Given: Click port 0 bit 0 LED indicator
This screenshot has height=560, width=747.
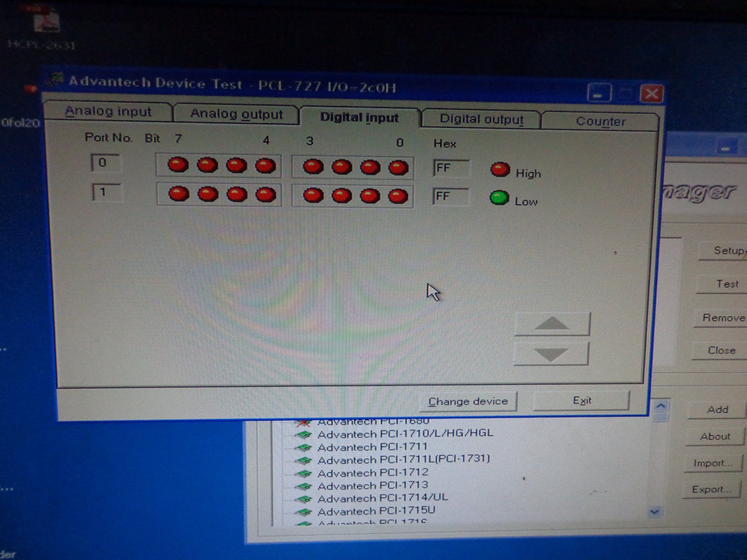Looking at the screenshot, I should 398,168.
